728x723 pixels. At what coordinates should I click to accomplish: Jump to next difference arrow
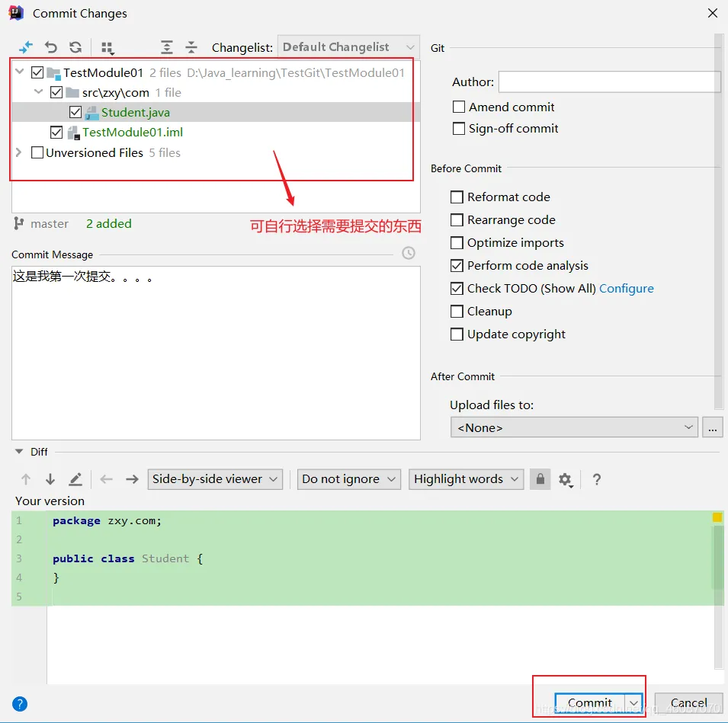(50, 479)
